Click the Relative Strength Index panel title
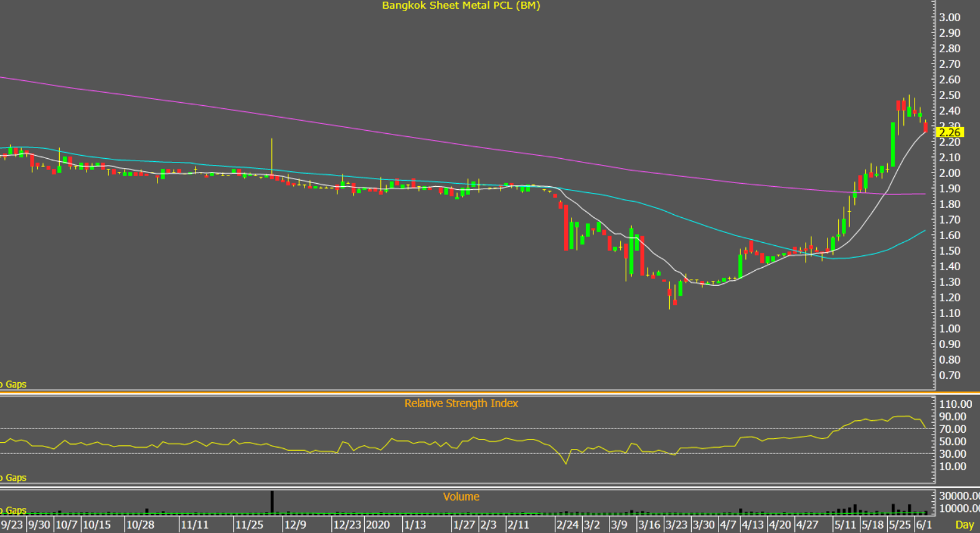980x533 pixels. [x=461, y=403]
